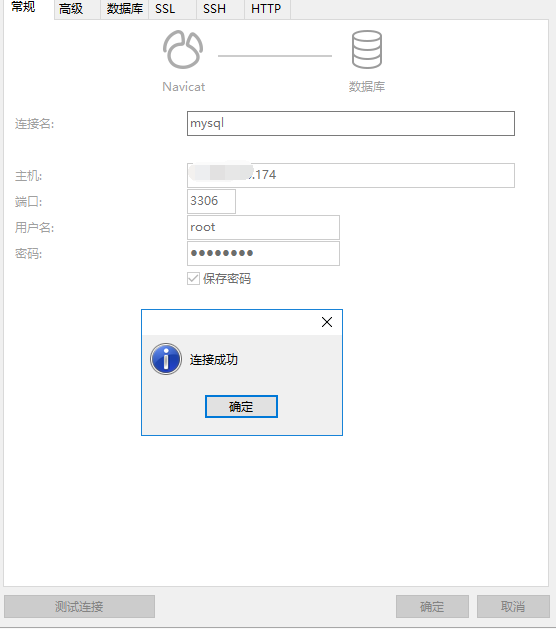
Task: Click the username field containing root
Action: click(x=263, y=227)
